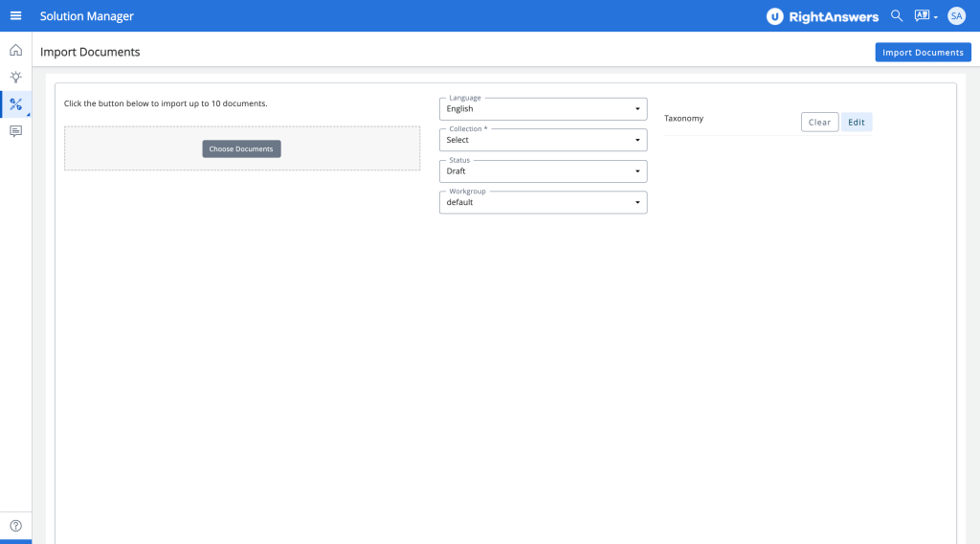Open the Language dropdown
This screenshot has width=980, height=544.
(x=544, y=109)
